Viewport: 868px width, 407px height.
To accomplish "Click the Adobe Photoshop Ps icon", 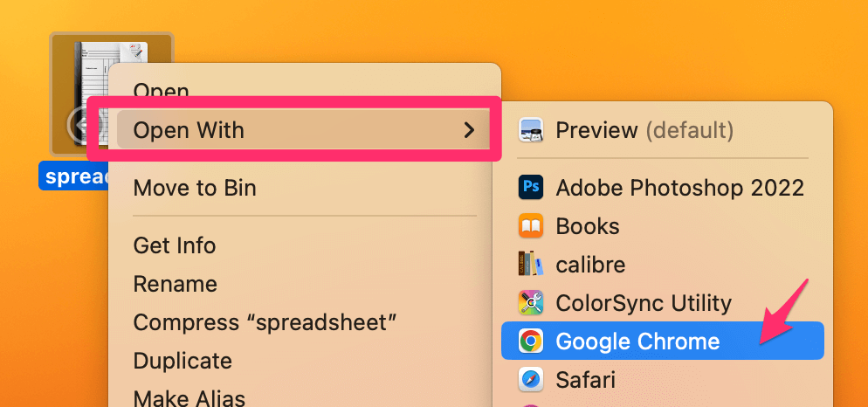I will coord(531,187).
